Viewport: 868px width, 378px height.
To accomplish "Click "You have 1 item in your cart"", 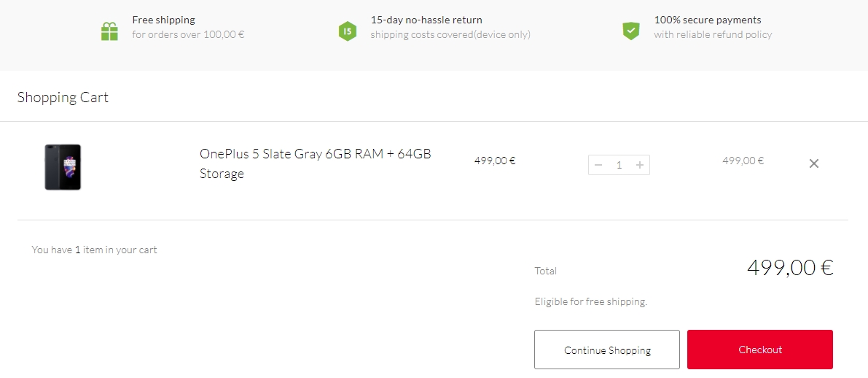I will click(x=94, y=250).
